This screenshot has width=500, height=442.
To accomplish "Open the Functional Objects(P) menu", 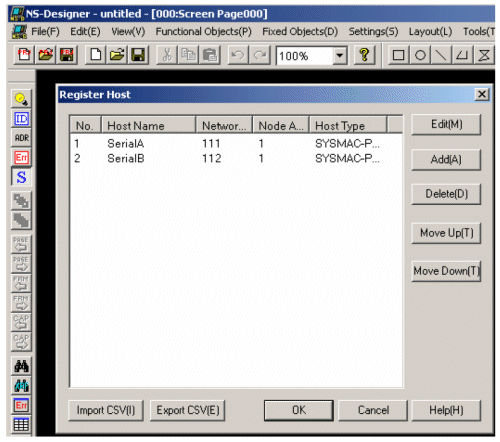I will [203, 32].
